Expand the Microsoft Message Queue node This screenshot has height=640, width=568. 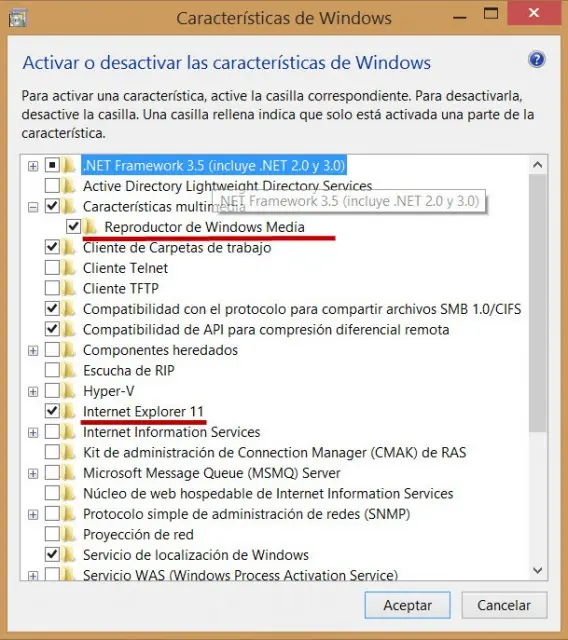(x=33, y=474)
